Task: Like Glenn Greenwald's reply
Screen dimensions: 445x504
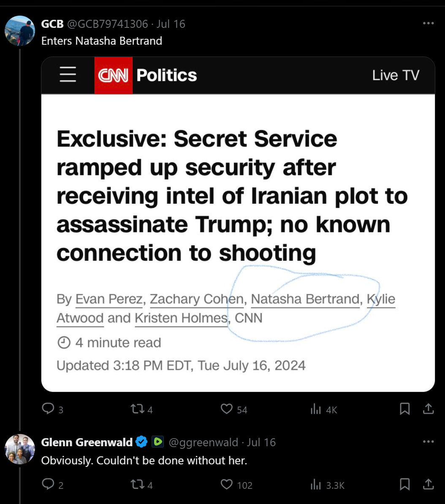Action: (x=227, y=484)
